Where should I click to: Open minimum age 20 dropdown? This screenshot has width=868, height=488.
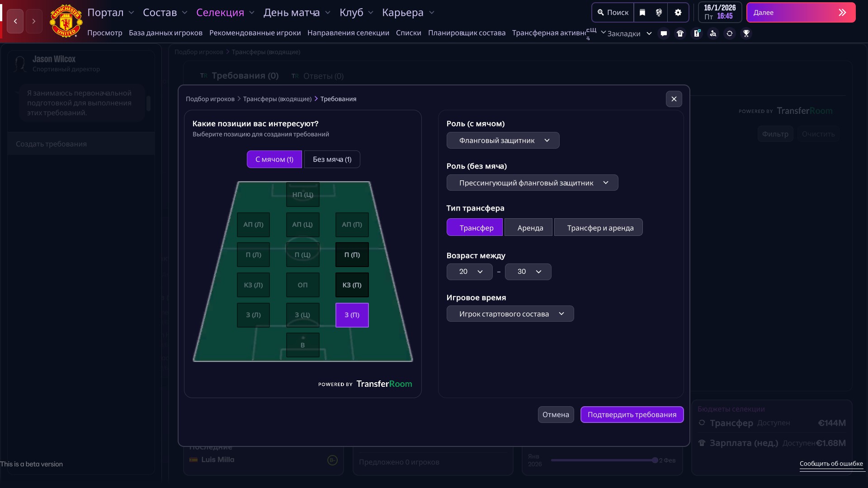[x=469, y=272]
